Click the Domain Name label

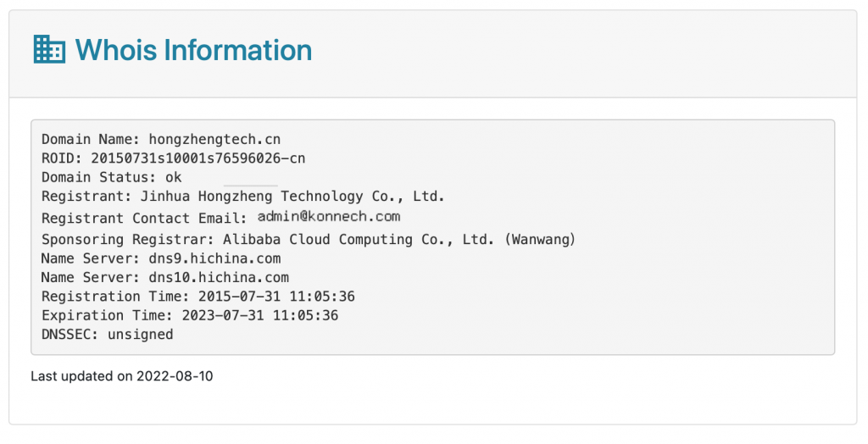pos(91,139)
